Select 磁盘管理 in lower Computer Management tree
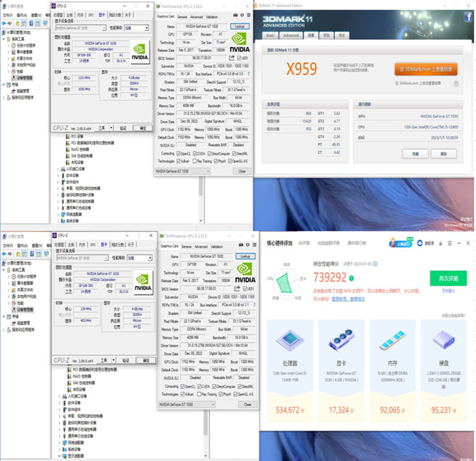The height and width of the screenshot is (461, 476). point(23,323)
